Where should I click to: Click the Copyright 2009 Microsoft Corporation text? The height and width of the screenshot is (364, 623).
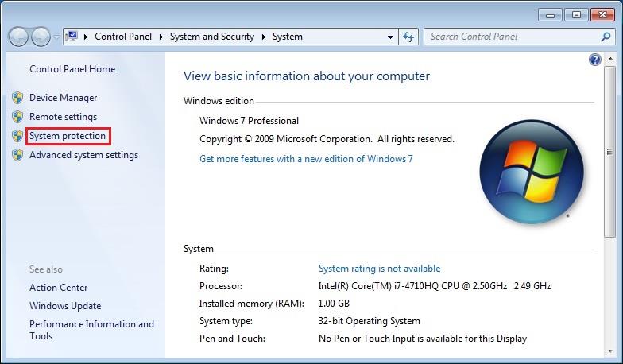click(327, 139)
